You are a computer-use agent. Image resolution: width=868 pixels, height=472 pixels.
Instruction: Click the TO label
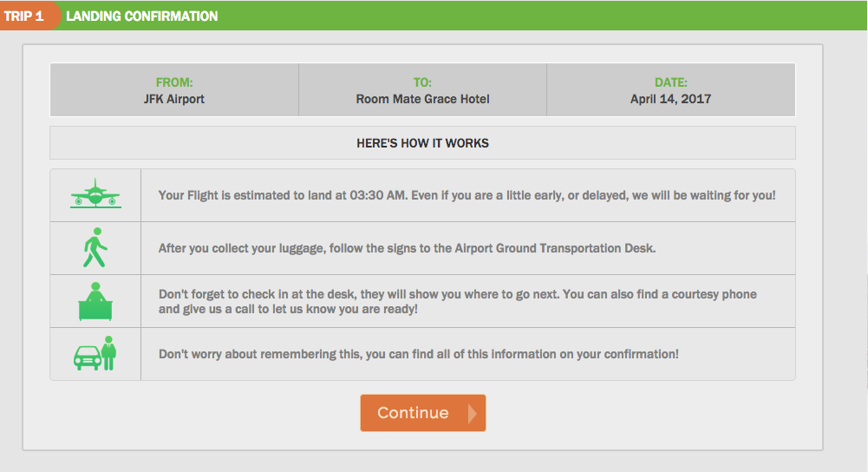coord(422,82)
